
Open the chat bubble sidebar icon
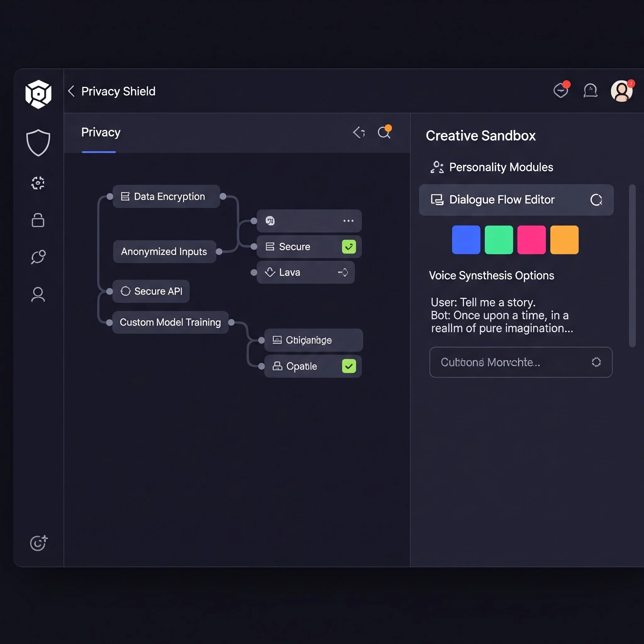(38, 257)
